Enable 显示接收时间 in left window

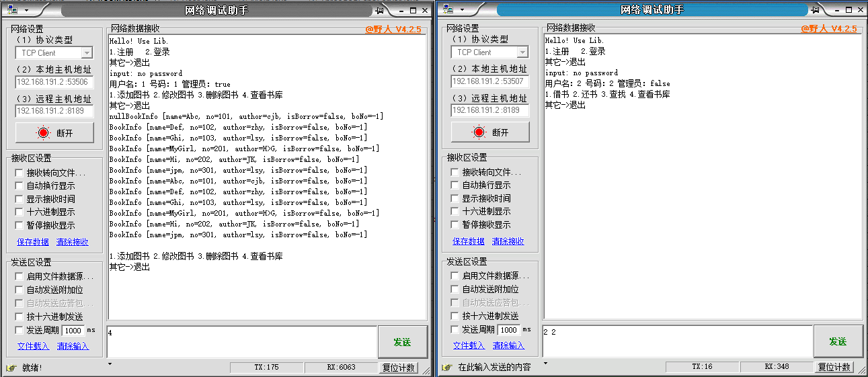coord(19,199)
